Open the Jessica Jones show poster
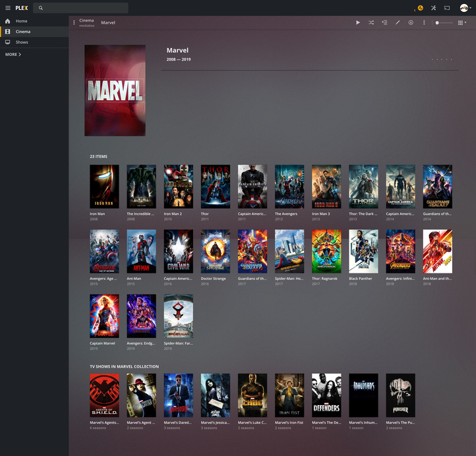Image resolution: width=476 pixels, height=456 pixels. (215, 395)
